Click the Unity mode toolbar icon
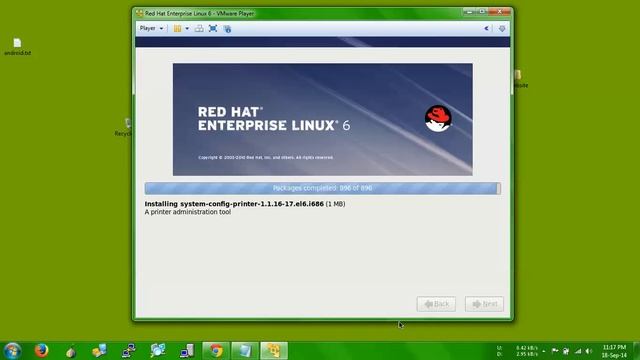Viewport: 640px width, 360px height. click(227, 29)
